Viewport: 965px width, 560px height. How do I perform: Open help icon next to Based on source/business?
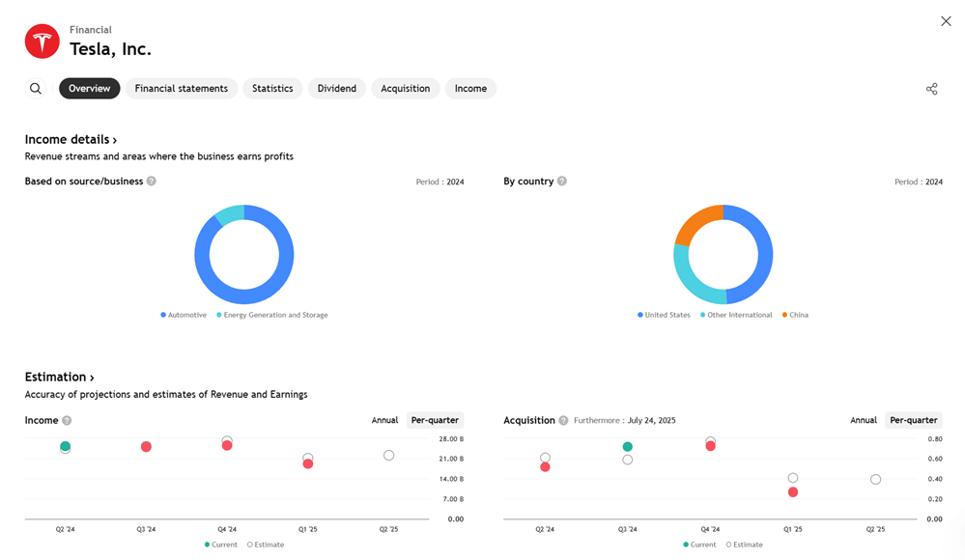(x=152, y=181)
